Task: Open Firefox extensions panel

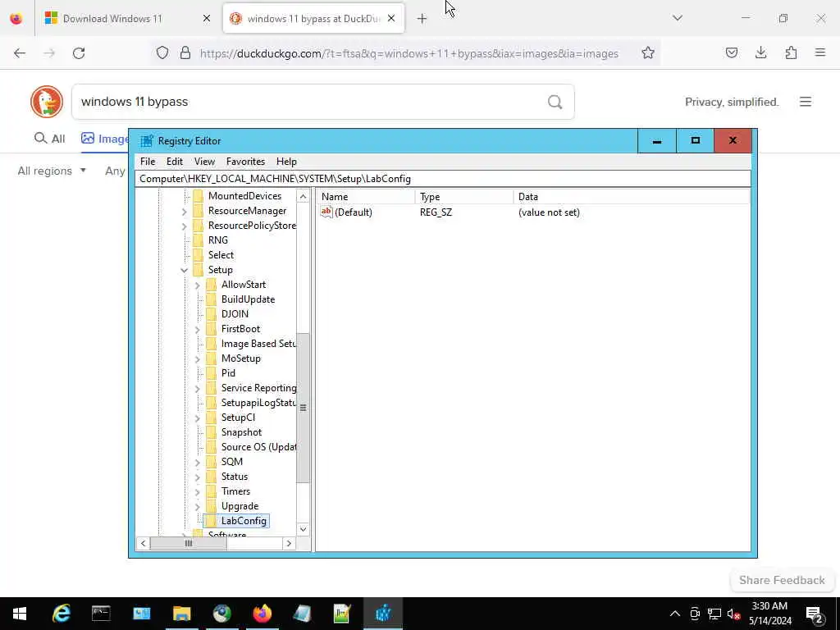Action: click(791, 52)
